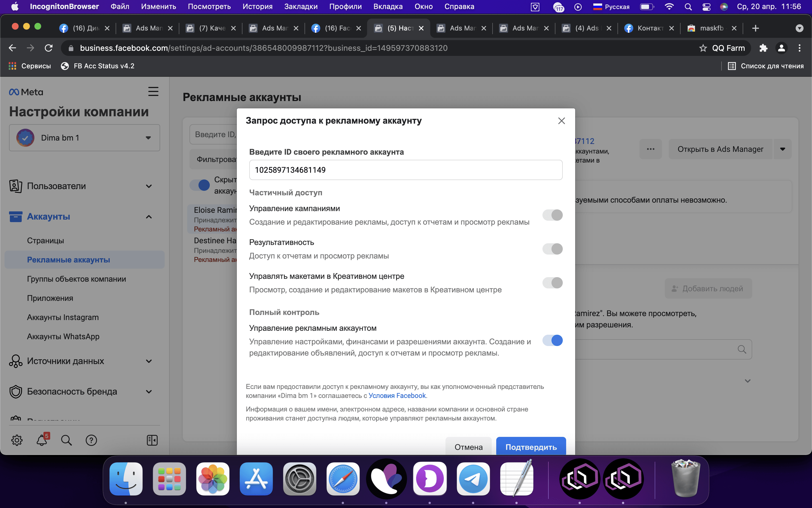The height and width of the screenshot is (508, 812).
Task: Click the search magnifier in the people field
Action: [x=742, y=349]
